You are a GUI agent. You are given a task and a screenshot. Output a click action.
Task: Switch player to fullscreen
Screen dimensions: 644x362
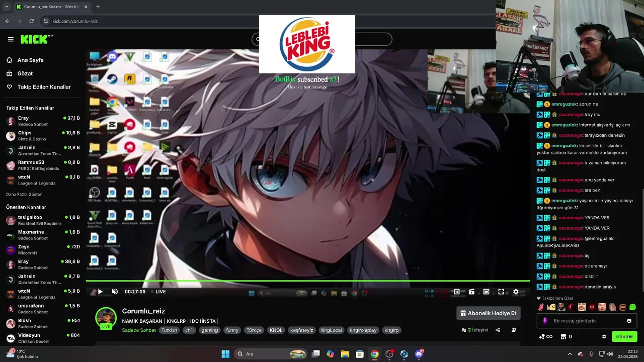coord(501,292)
